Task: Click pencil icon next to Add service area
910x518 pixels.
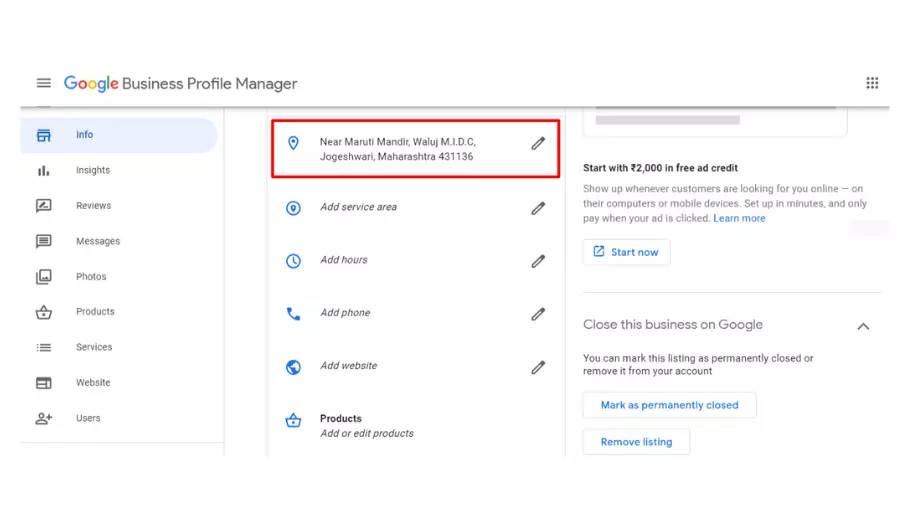Action: (538, 208)
